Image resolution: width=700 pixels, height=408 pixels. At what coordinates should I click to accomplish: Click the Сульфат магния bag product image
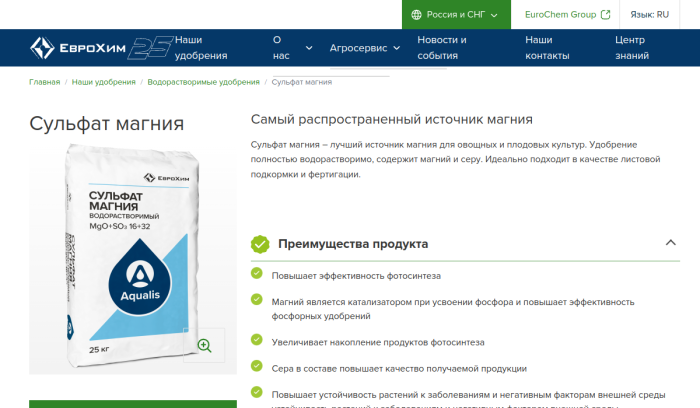click(x=133, y=255)
